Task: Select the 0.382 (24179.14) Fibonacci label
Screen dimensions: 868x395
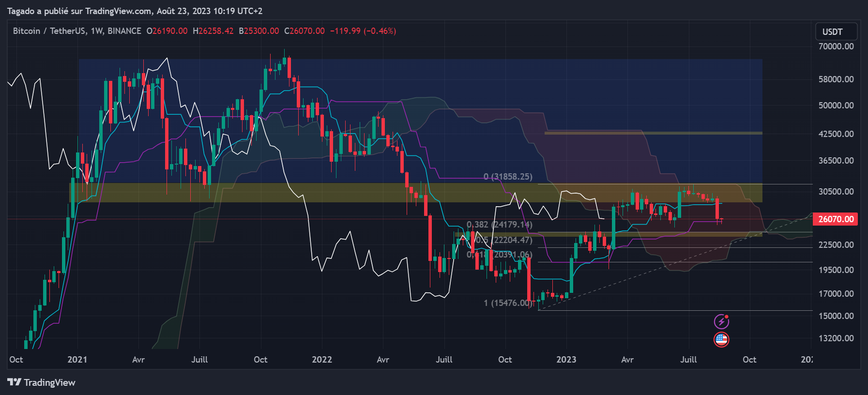Action: click(500, 225)
